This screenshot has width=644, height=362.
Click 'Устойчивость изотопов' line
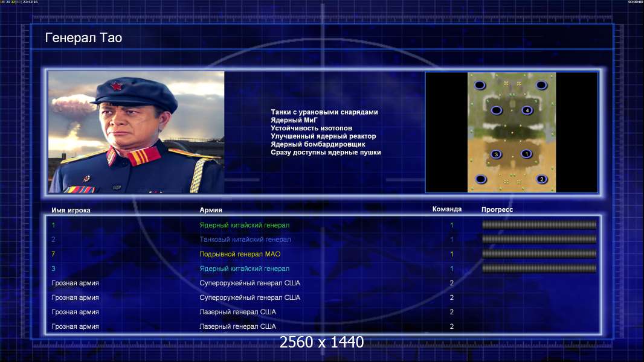pyautogui.click(x=311, y=128)
